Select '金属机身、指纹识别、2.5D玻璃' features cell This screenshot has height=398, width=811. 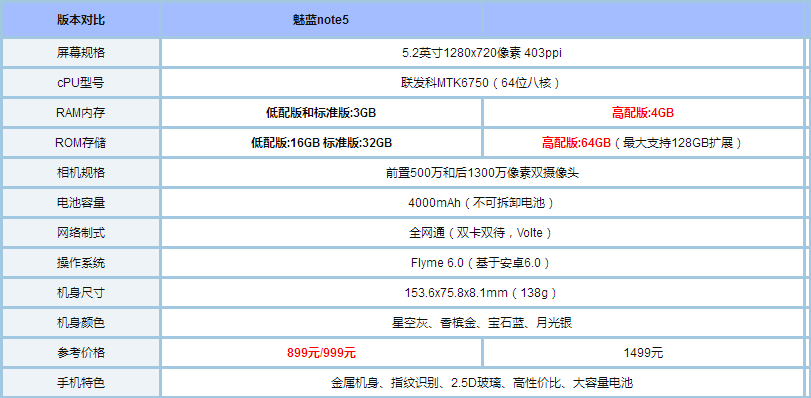(482, 383)
